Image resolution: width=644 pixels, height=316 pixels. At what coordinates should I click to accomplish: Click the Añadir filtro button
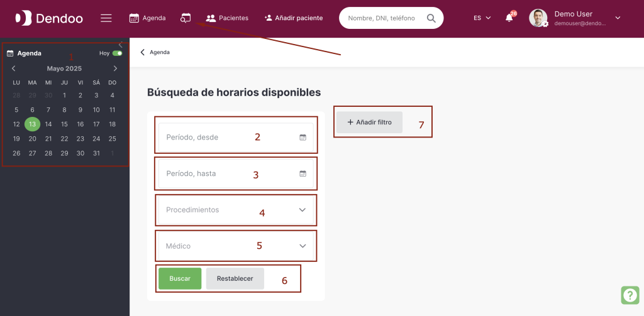click(369, 123)
